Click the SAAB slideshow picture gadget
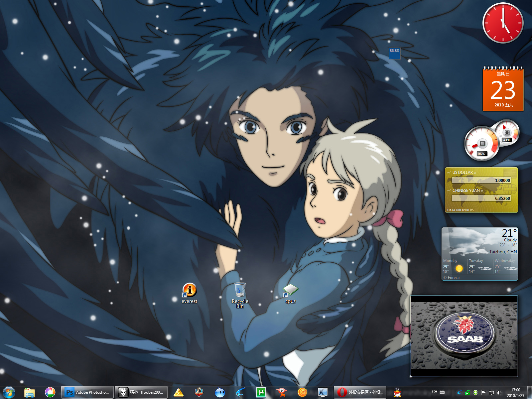 click(x=464, y=336)
